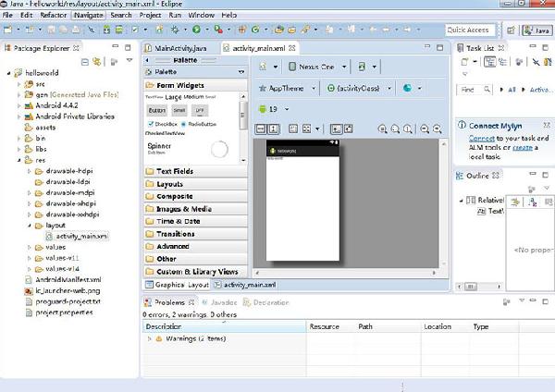
Task: Open the Declaration tab
Action: tap(266, 302)
